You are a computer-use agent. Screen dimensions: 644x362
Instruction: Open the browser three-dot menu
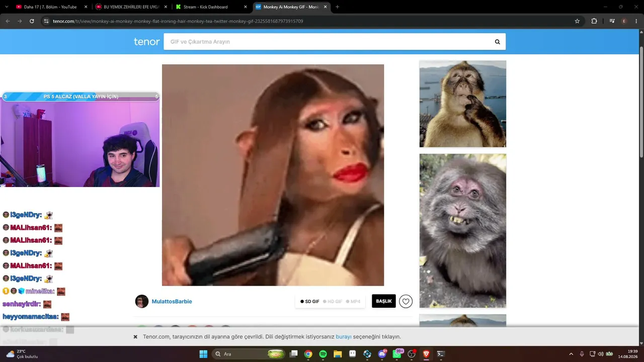point(636,21)
